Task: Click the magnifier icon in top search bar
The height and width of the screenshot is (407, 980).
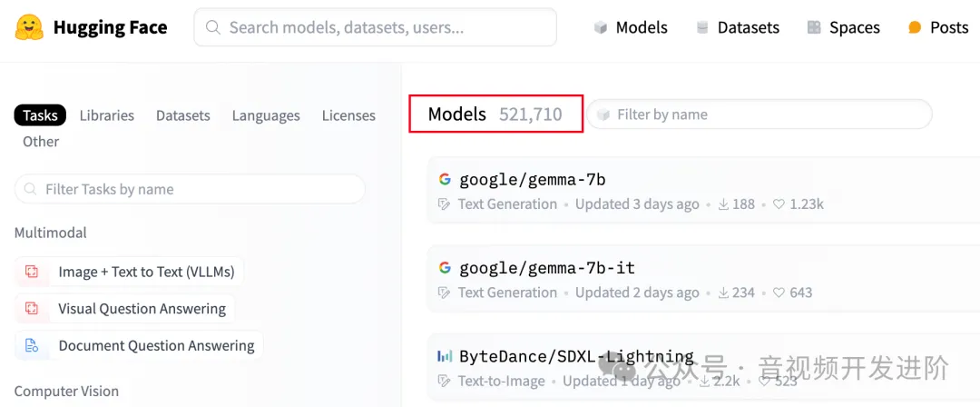Action: 213,27
